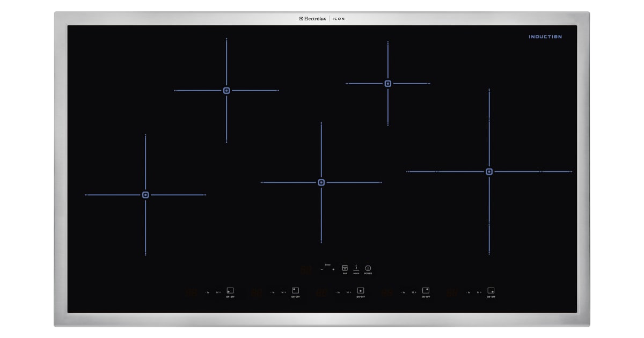Toggle ON/OFF for the far-right burner control
The image size is (644, 338).
[x=491, y=291]
